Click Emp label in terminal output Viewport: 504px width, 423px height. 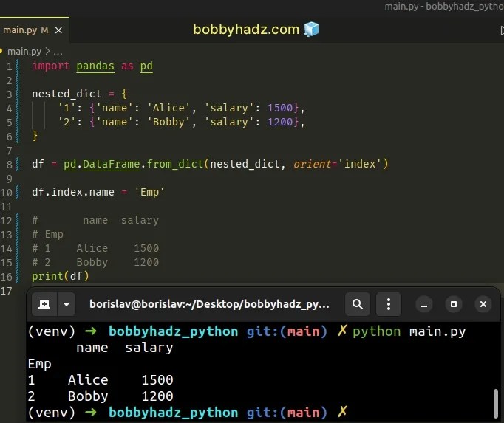tap(39, 364)
